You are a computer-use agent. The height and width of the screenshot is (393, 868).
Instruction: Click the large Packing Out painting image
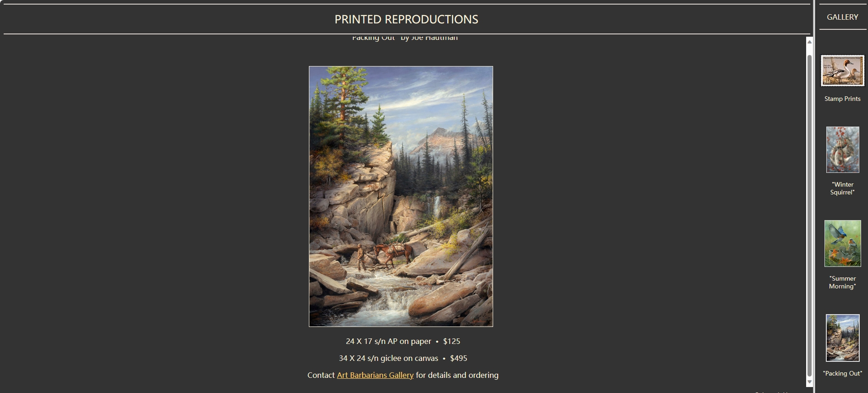[x=401, y=196]
